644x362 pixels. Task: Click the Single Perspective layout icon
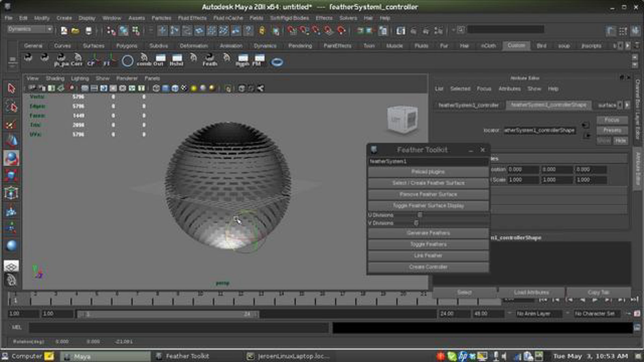[x=11, y=266]
